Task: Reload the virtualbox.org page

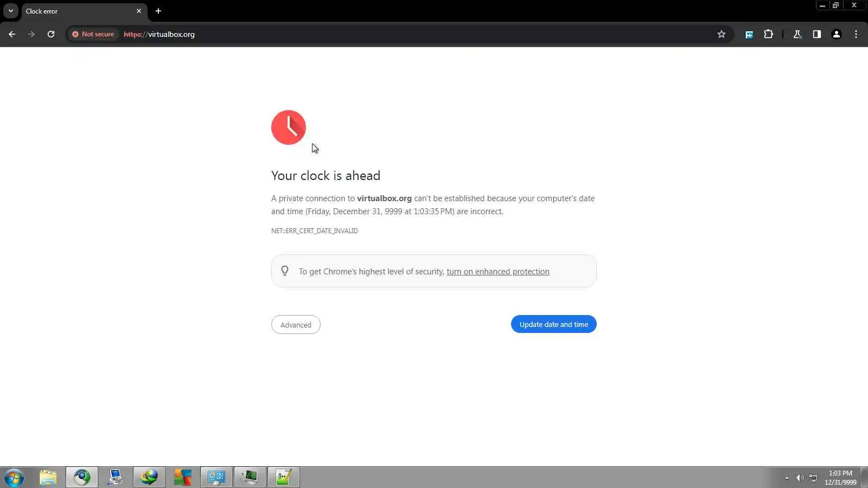Action: click(x=51, y=34)
